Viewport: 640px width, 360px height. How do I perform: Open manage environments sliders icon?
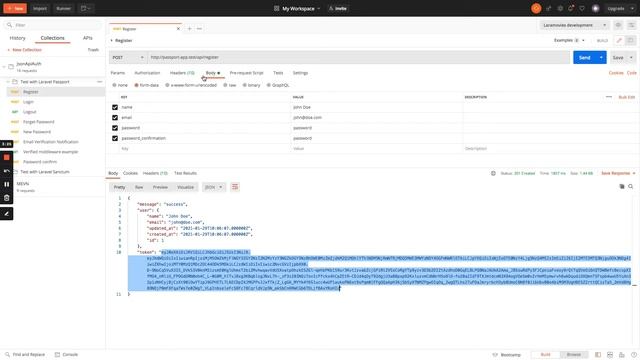[x=631, y=25]
